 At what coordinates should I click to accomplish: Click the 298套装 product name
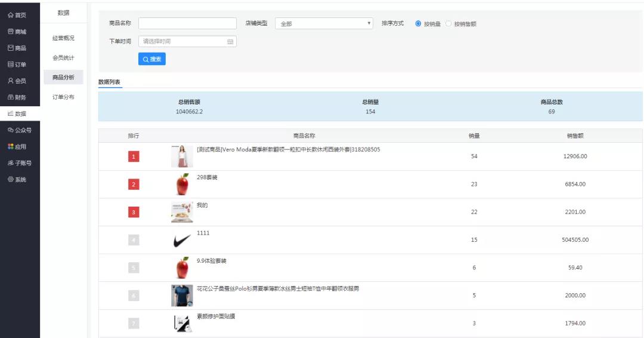click(207, 177)
